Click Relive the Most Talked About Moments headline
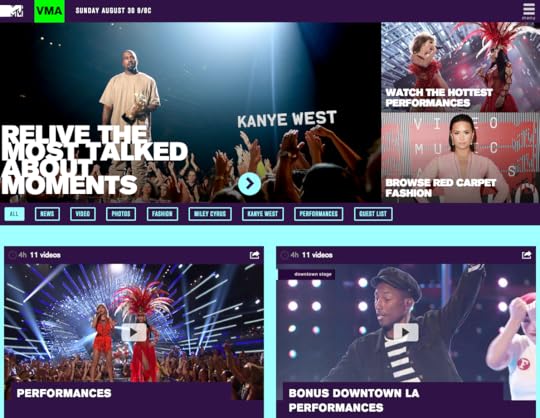 point(94,160)
